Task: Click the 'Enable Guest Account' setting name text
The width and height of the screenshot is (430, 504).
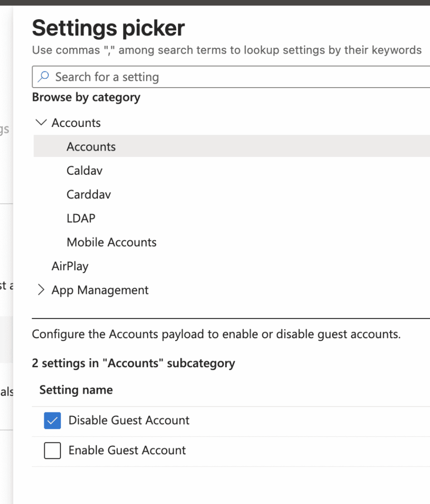Action: click(x=127, y=450)
